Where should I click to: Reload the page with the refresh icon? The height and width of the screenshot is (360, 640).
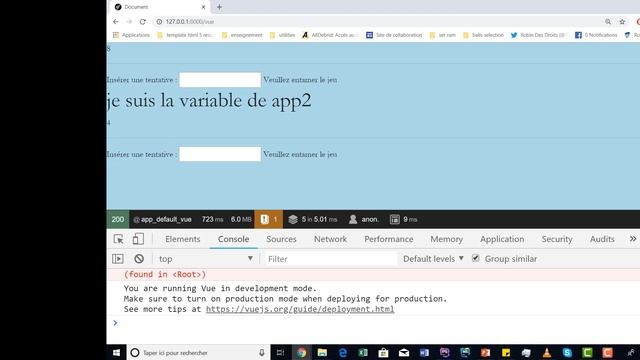[x=142, y=22]
